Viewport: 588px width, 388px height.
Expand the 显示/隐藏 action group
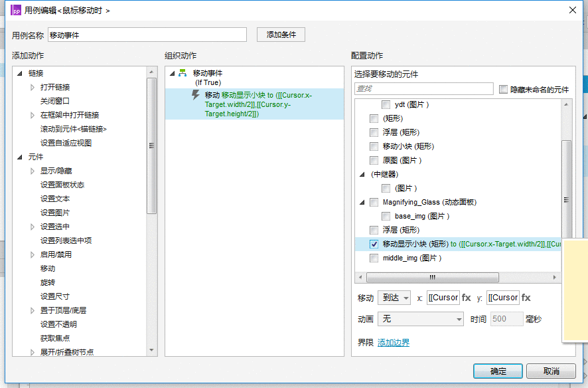(33, 171)
